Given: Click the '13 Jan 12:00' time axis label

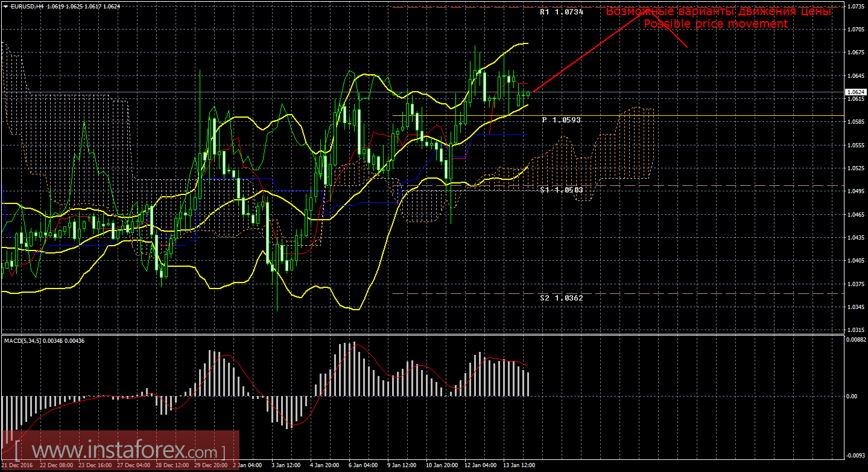Looking at the screenshot, I should (x=519, y=465).
